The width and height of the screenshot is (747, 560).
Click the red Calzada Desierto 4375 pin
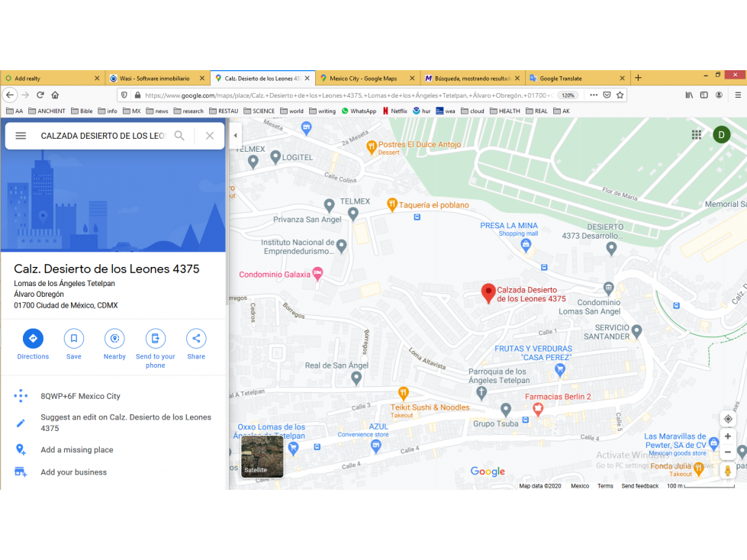[x=488, y=292]
